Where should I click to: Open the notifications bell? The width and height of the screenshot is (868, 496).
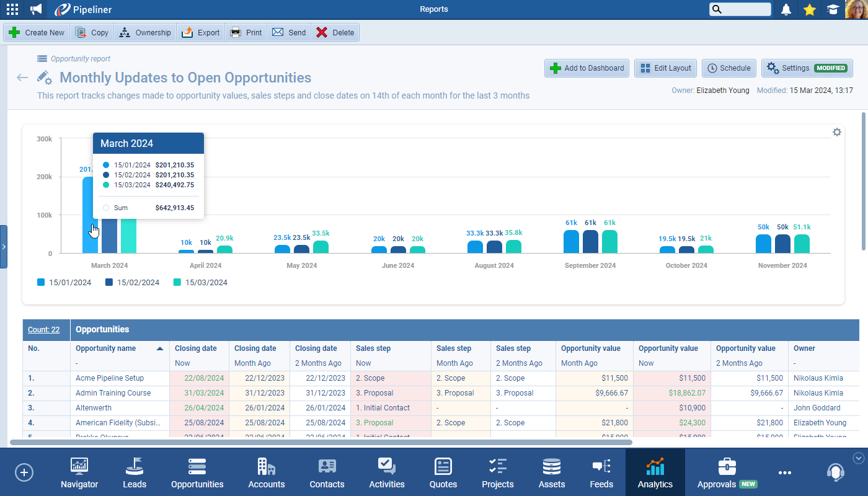(786, 9)
